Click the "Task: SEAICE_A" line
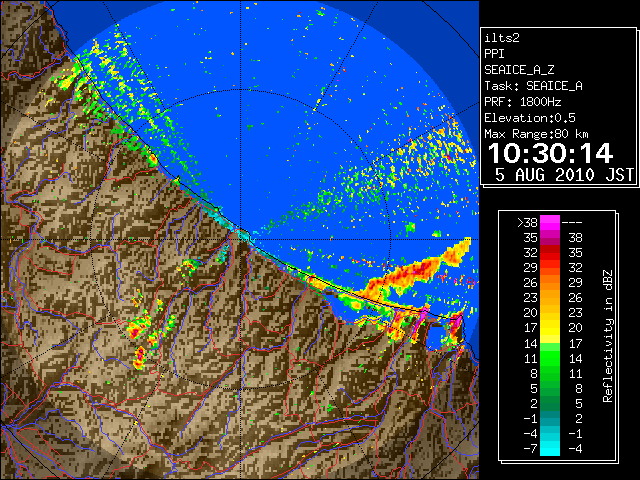Screen dimensions: 640x480 pyautogui.click(x=533, y=86)
